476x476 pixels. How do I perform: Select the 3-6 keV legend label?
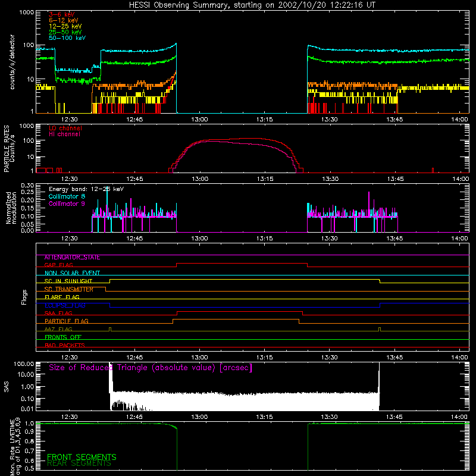(62, 14)
